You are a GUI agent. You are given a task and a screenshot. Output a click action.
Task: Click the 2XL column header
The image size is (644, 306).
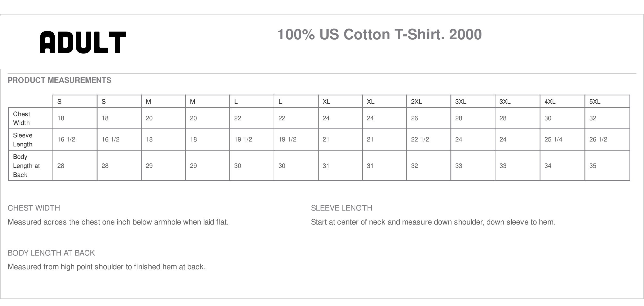click(416, 102)
